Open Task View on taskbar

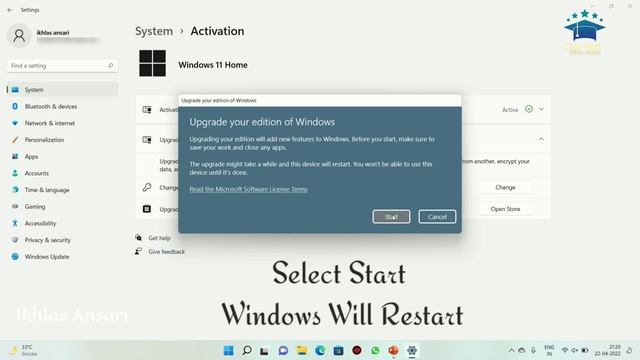(264, 351)
